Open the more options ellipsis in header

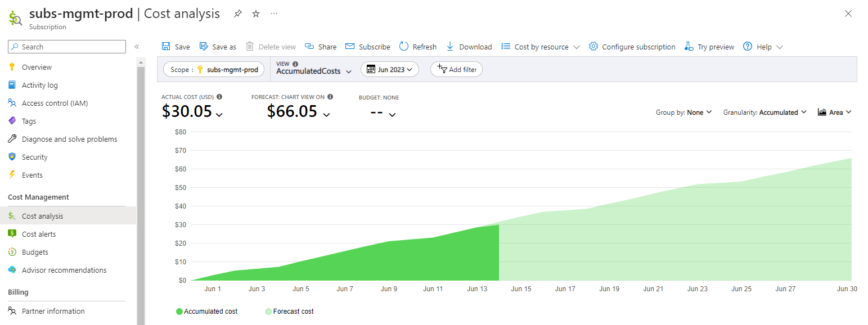(274, 13)
